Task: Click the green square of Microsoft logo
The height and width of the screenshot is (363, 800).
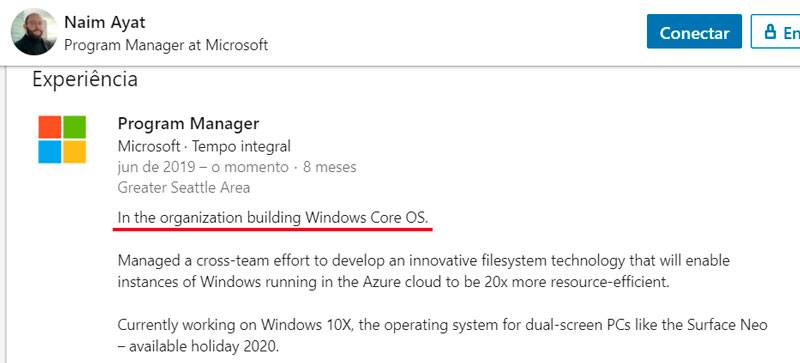Action: (x=74, y=127)
